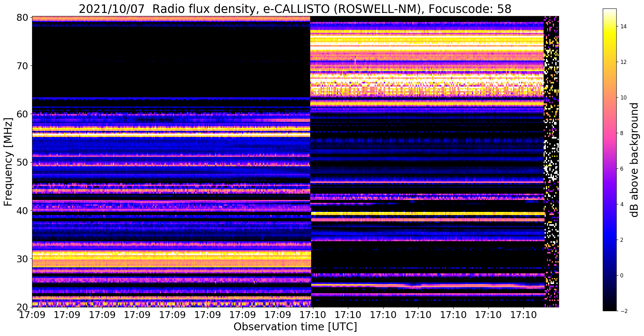The width and height of the screenshot is (644, 336).
Task: Click the 30 tick on the frequency axis
Action: coord(22,259)
